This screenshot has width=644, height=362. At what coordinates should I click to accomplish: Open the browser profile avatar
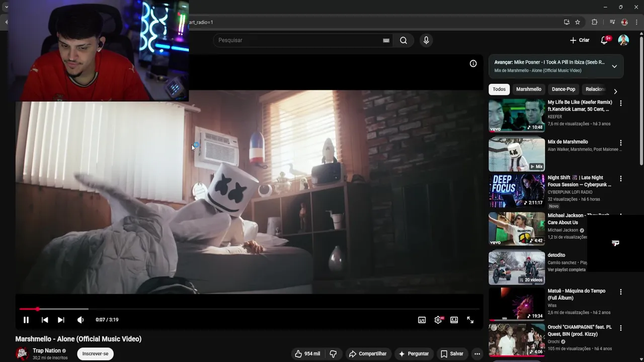(624, 22)
